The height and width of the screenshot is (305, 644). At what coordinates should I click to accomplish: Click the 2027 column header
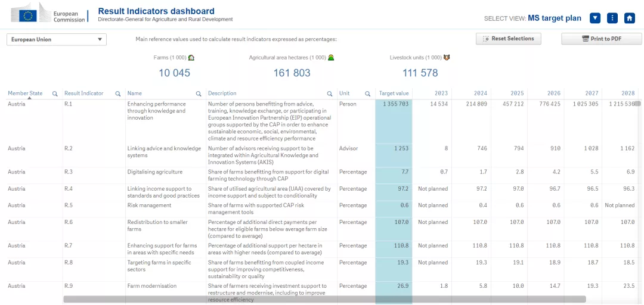click(x=592, y=93)
